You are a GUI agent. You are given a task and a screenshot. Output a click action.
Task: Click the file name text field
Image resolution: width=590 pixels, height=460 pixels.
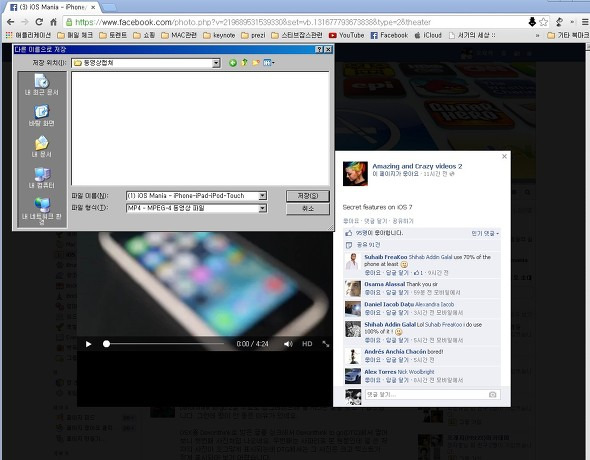[193, 196]
